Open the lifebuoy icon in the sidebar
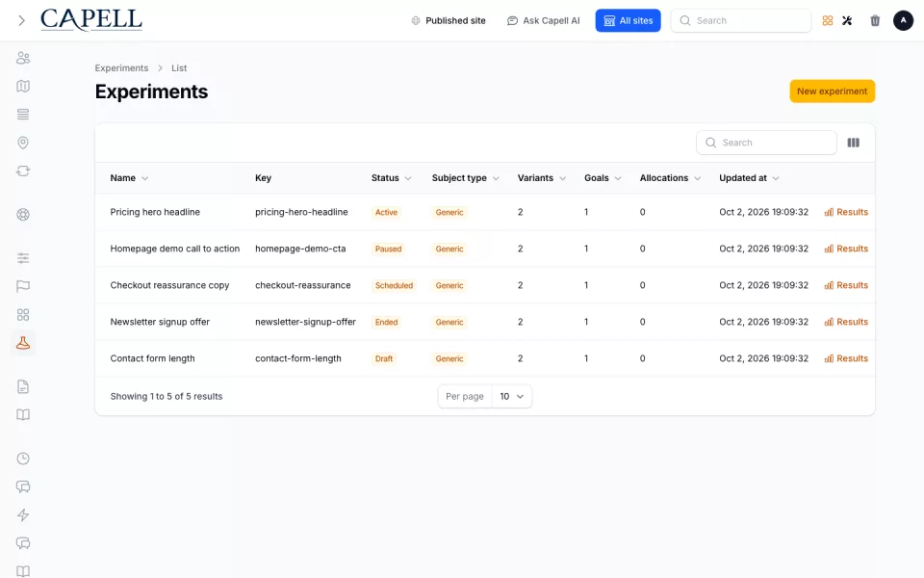Viewport: 924px width, 578px height. 23,215
